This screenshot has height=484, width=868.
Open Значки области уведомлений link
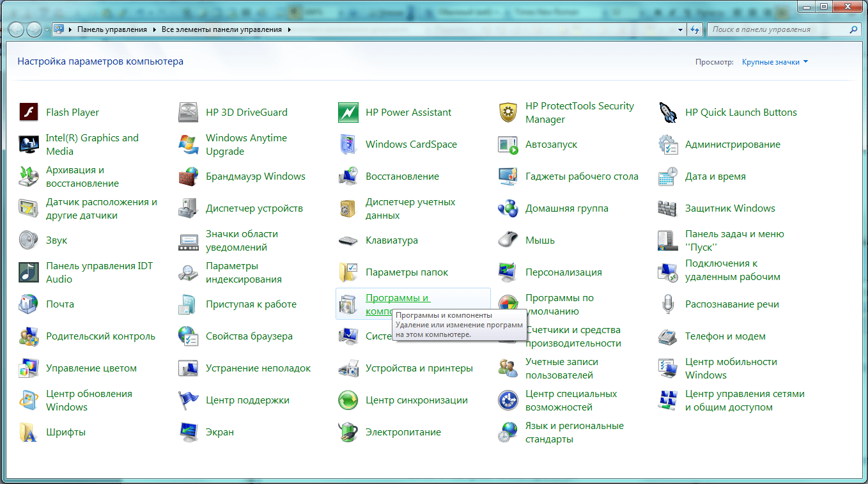(242, 240)
